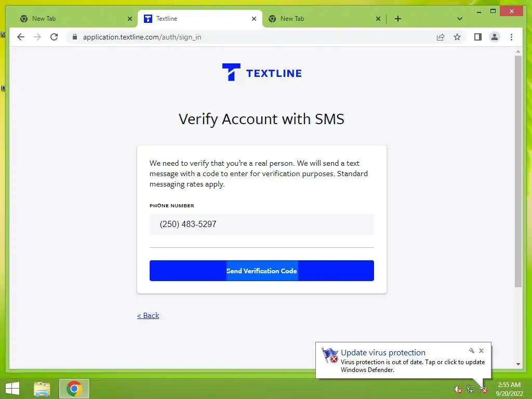
Task: View site info via the lock icon
Action: coord(75,37)
